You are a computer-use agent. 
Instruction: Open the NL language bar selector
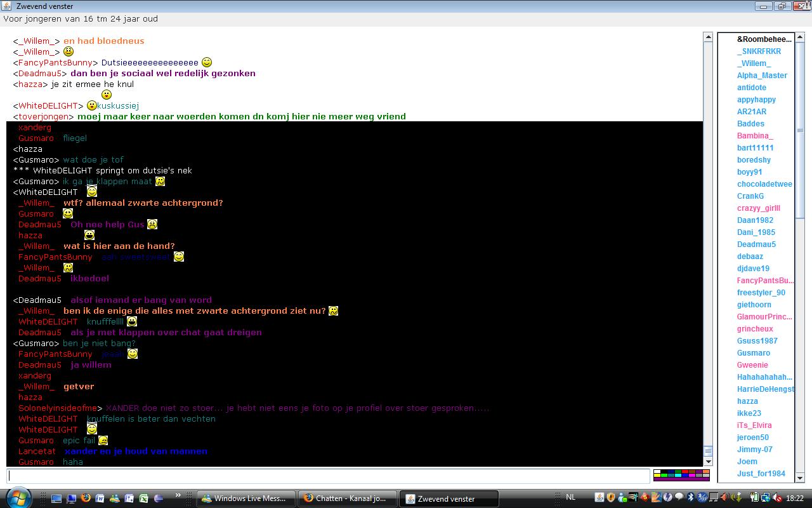[570, 497]
